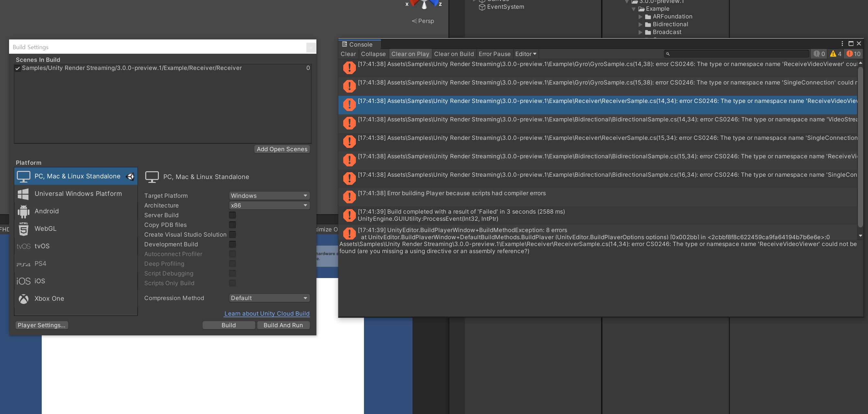This screenshot has height=414, width=868.
Task: Select the tvOS platform icon
Action: coord(23,246)
